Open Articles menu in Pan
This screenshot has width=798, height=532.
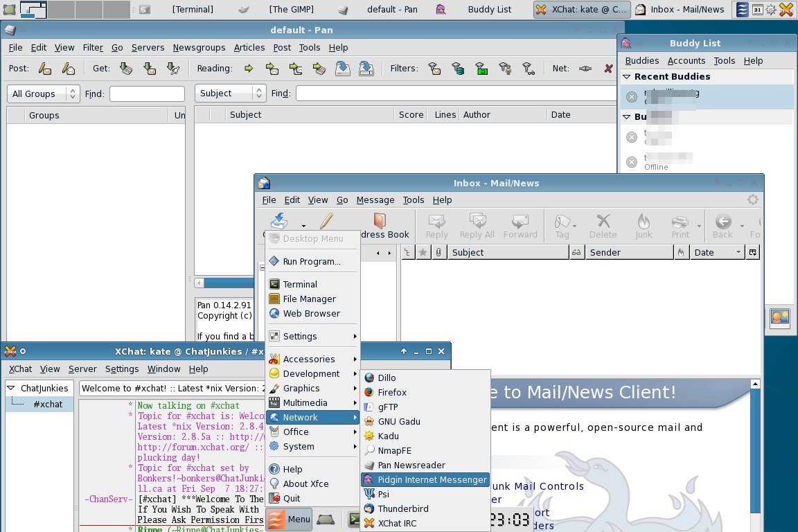249,47
